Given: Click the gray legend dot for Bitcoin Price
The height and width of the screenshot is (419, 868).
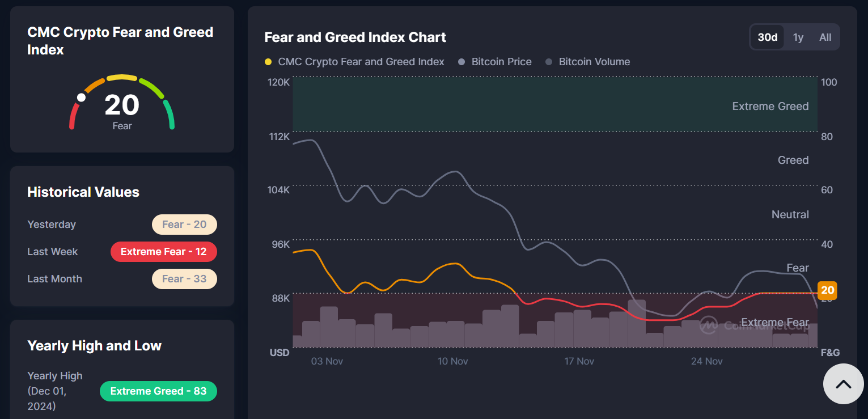Looking at the screenshot, I should pyautogui.click(x=461, y=61).
